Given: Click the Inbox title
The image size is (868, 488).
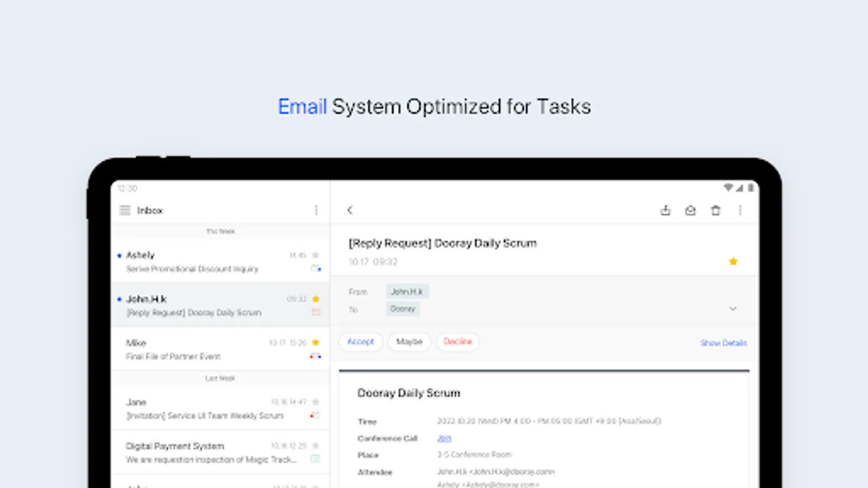Looking at the screenshot, I should pyautogui.click(x=150, y=210).
